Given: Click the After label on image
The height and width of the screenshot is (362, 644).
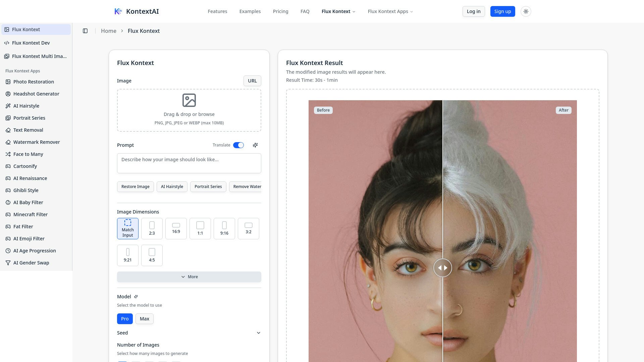Looking at the screenshot, I should [563, 110].
